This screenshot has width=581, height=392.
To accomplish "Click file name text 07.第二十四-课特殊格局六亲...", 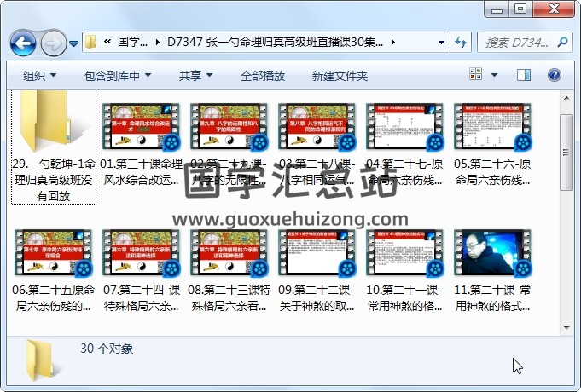I will [141, 298].
